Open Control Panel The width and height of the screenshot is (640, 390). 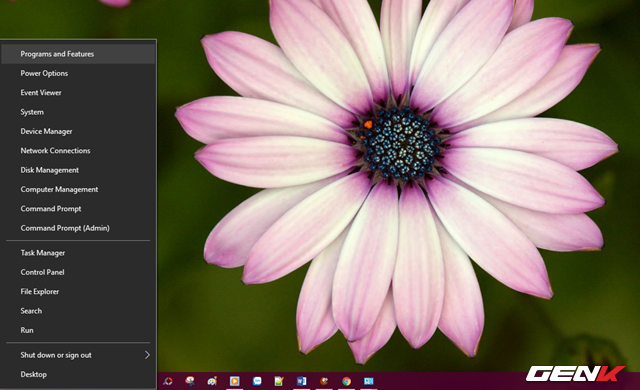[78, 272]
